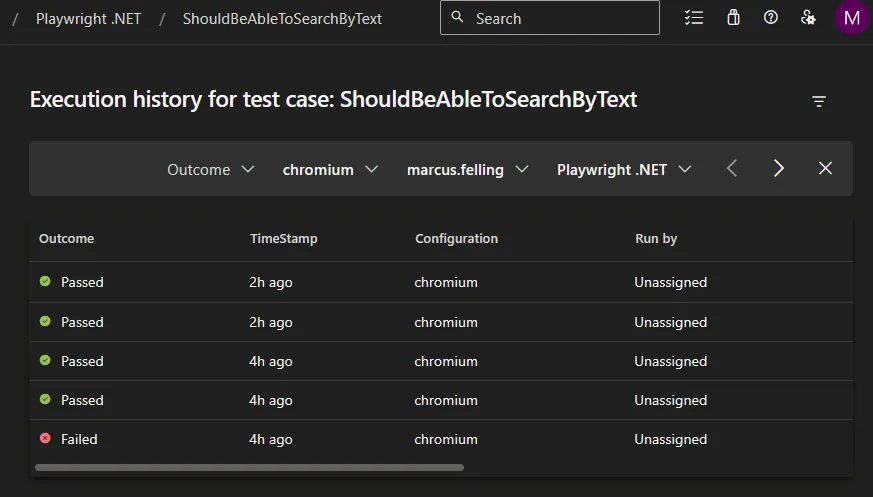Click the ShouldBeAbleToSearchByText breadcrumb
Screen dimensions: 873x497
[282, 19]
